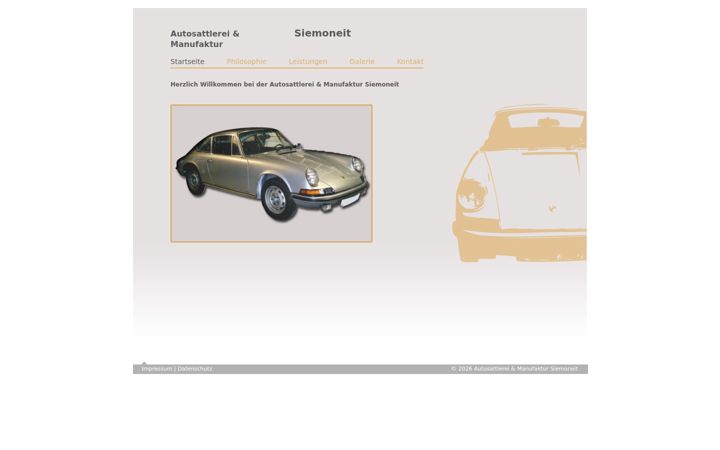Click the silver Porsche photo
This screenshot has width=720, height=450.
[271, 174]
